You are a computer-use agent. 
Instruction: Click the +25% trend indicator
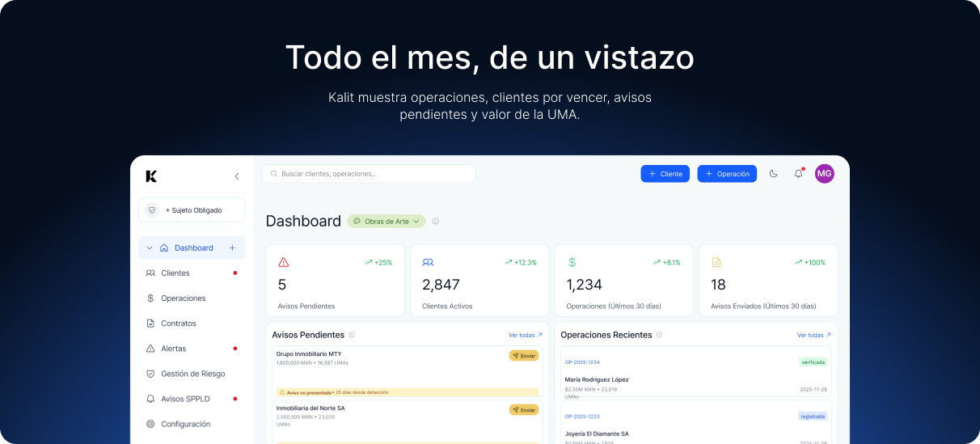378,263
